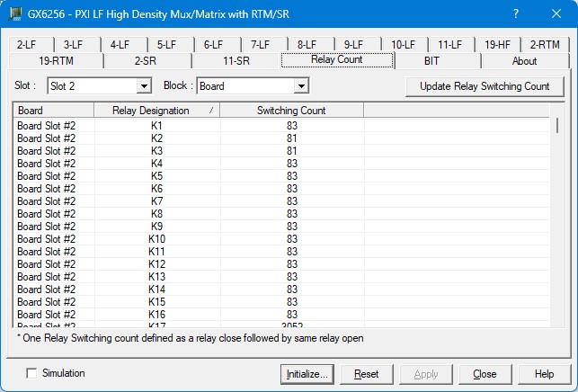
Task: Click the Close button at bottom
Action: [485, 374]
